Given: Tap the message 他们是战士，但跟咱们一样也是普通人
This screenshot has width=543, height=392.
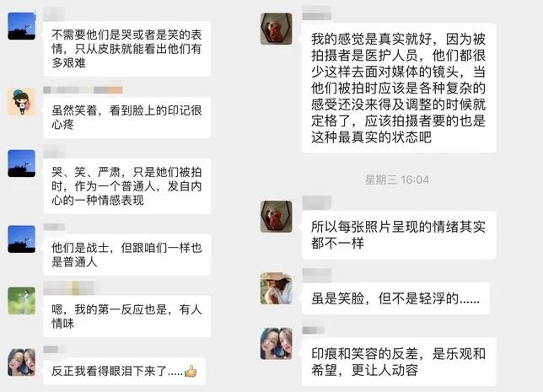Looking at the screenshot, I should 127,255.
